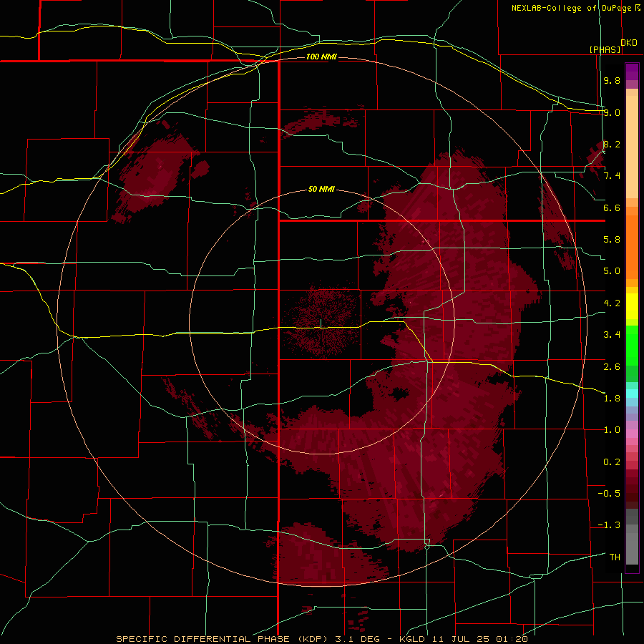Screen dimensions: 644x644
Task: Click the TH label on the color scale
Action: click(x=615, y=557)
